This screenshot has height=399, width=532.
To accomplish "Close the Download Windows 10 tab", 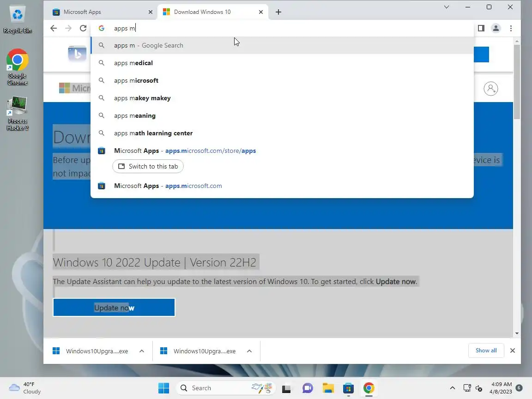I will pos(260,12).
